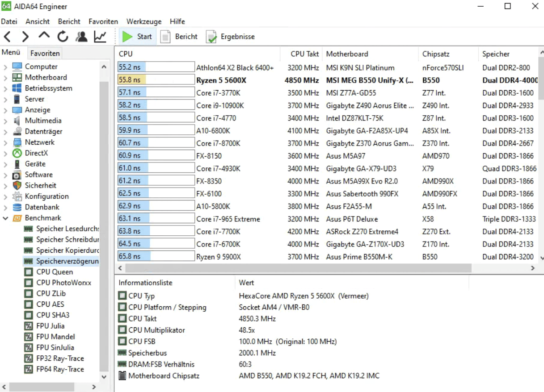Click the FPU Julia percent icon

29,326
